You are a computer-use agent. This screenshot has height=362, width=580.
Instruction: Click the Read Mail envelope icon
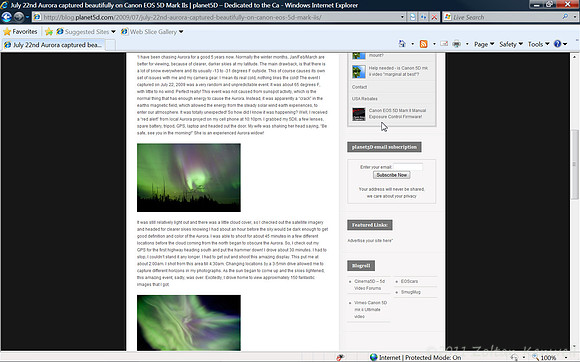tap(444, 44)
